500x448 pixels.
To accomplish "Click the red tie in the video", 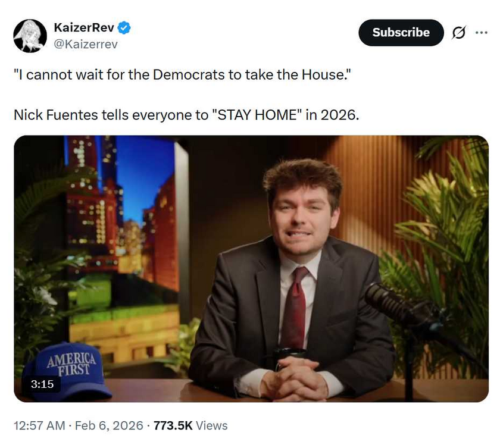I will 294,308.
